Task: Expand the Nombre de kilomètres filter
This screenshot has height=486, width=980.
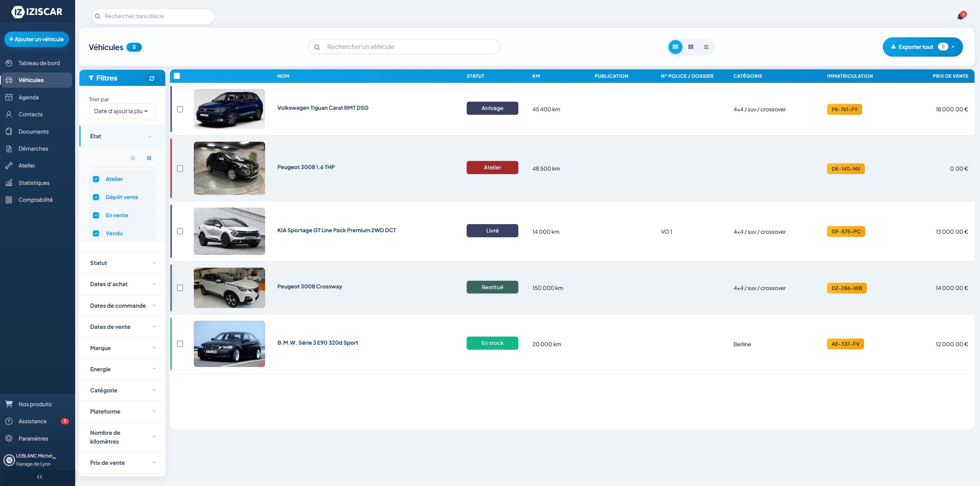Action: tap(123, 437)
